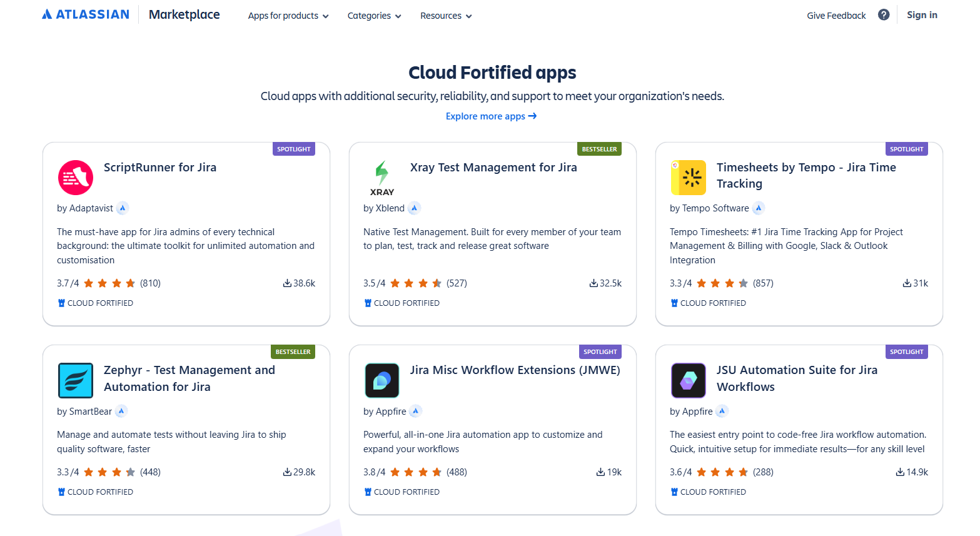Click the download icon beside 19k
This screenshot has width=980, height=536.
(x=600, y=472)
